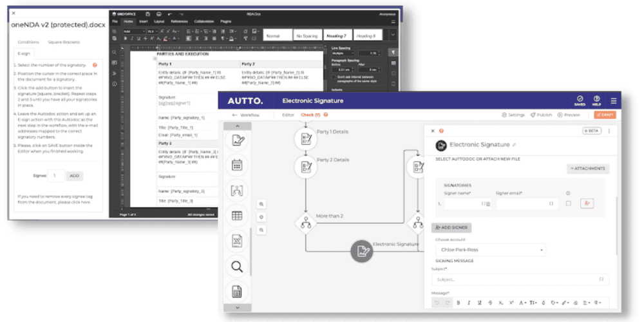Image resolution: width=644 pixels, height=322 pixels.
Task: Select the calendar action icon in the Autto palette
Action: click(236, 165)
